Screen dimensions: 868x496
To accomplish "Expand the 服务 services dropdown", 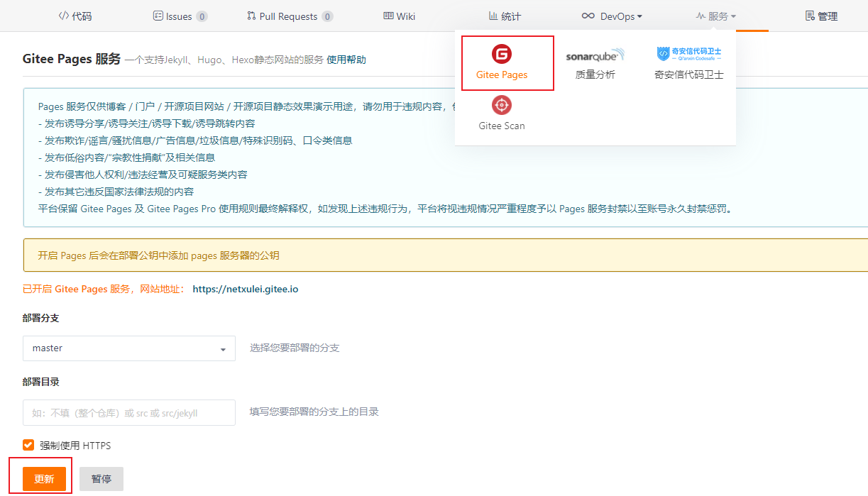I will pos(715,16).
